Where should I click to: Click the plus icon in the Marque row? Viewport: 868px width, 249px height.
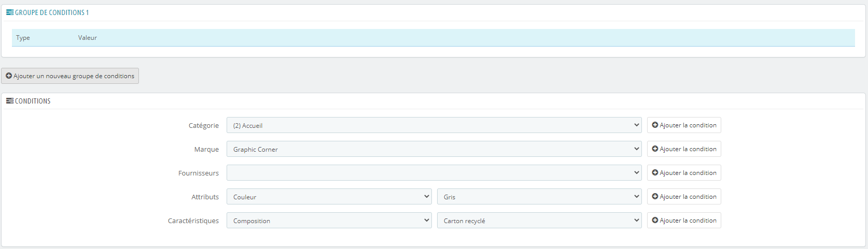[655, 149]
